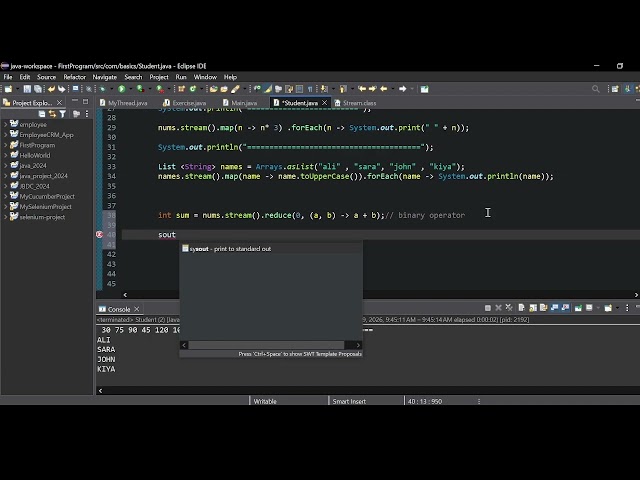Click Collapse All in Project Explorer
The image size is (640, 480).
click(x=42, y=114)
